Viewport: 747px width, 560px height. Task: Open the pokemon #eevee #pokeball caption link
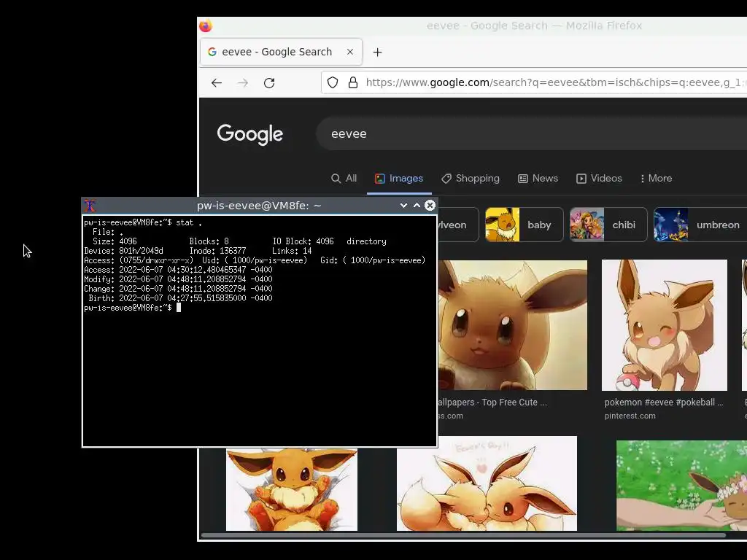(x=664, y=402)
